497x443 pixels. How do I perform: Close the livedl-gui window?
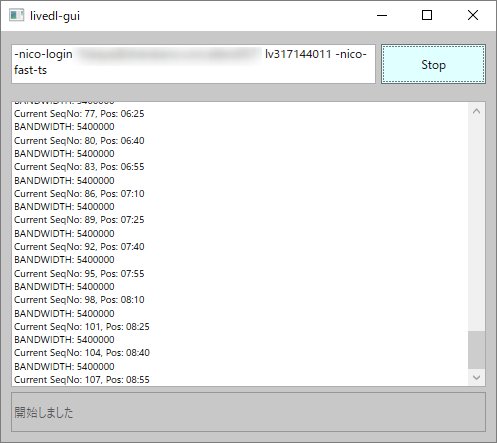point(473,15)
